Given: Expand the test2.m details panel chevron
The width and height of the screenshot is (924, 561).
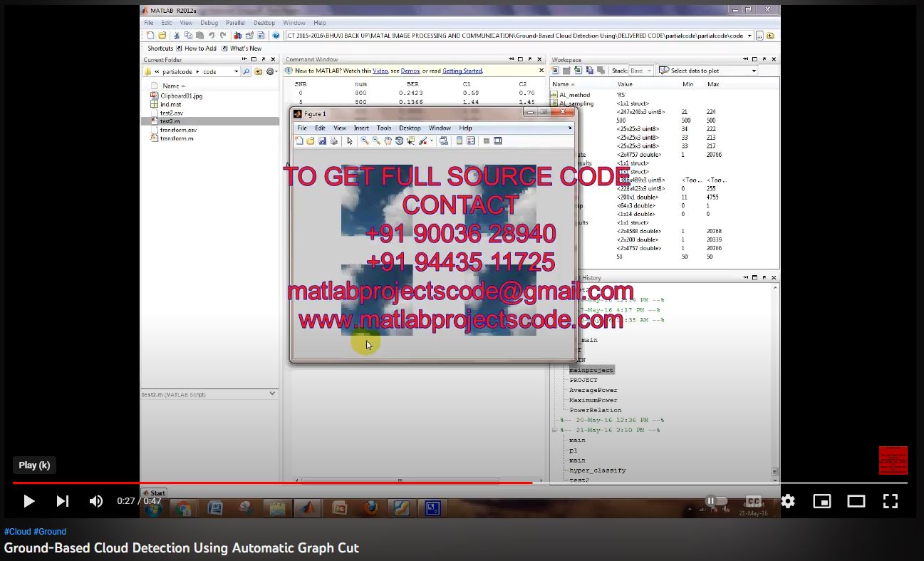Looking at the screenshot, I should click(x=272, y=393).
